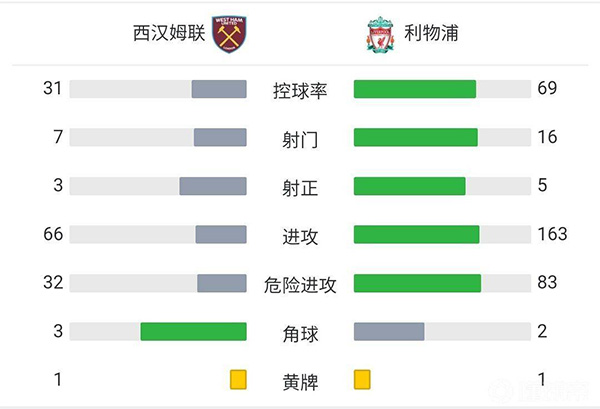The image size is (600, 409).
Task: Click West Ham's gray possession bar
Action: point(219,89)
